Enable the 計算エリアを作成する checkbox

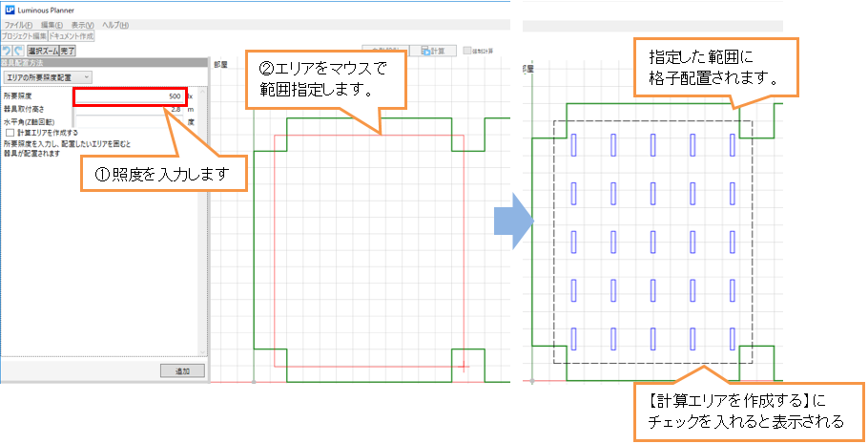click(10, 133)
